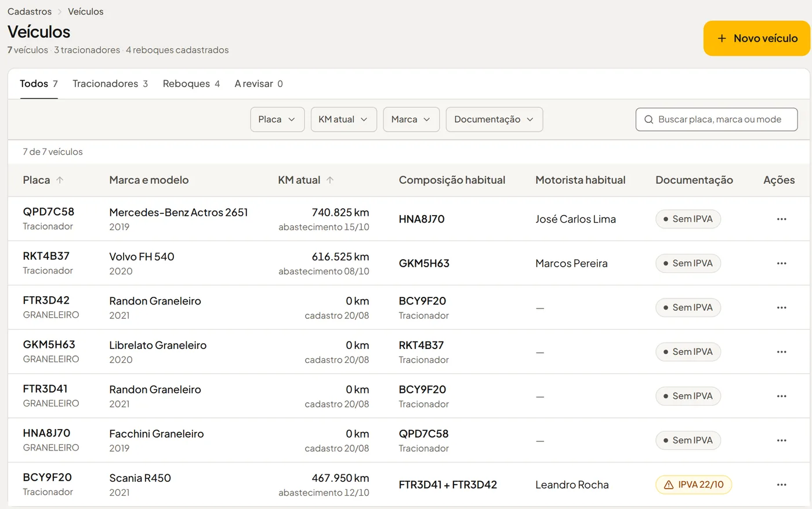Click the 740.825 km value

[340, 213]
